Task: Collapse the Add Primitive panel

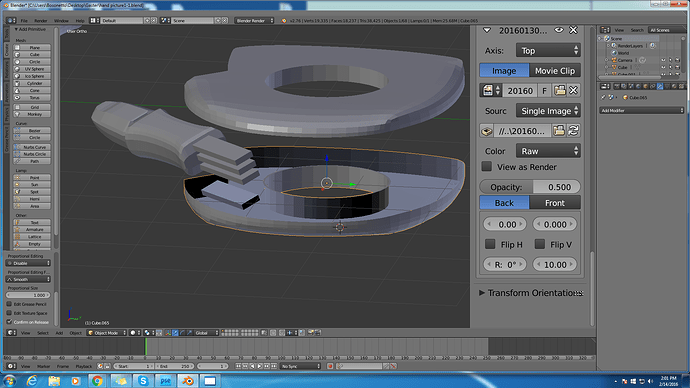Action: pyautogui.click(x=16, y=29)
